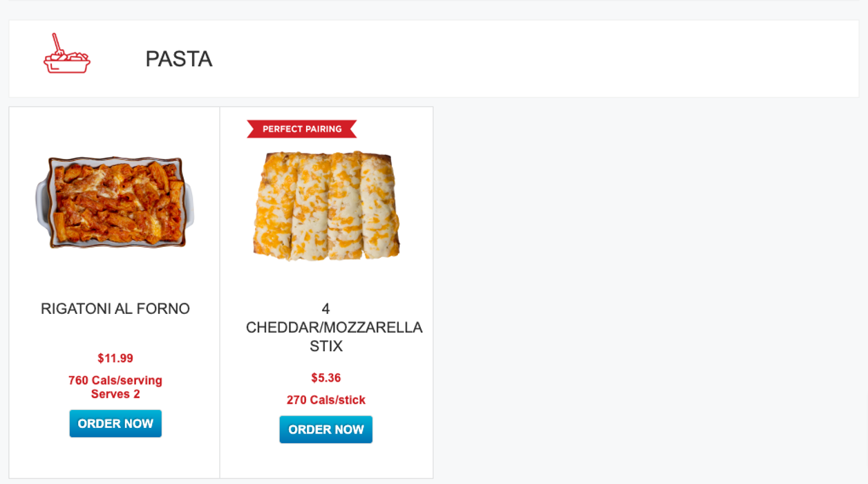The width and height of the screenshot is (868, 484).
Task: Click the fork in the pasta icon
Action: (x=57, y=44)
